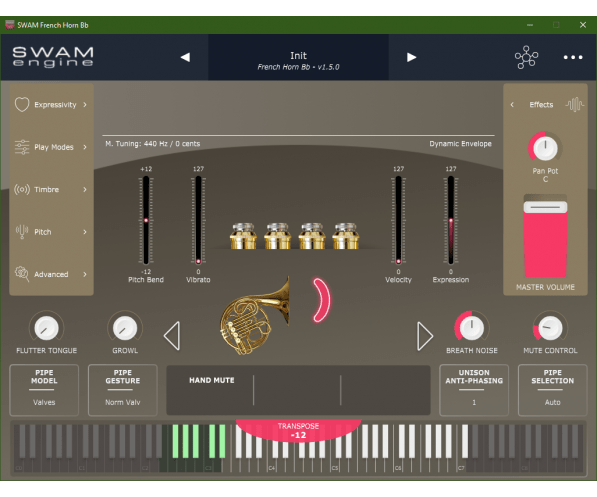The width and height of the screenshot is (597, 497).
Task: Click the Timbre wave icon
Action: [x=22, y=189]
